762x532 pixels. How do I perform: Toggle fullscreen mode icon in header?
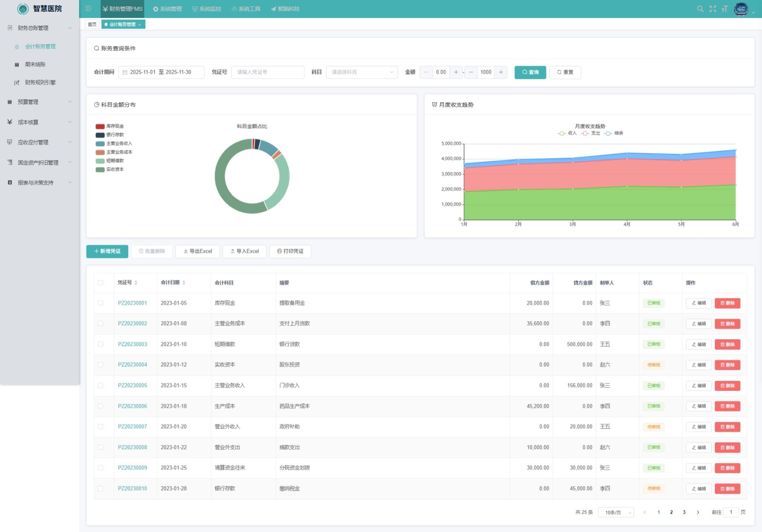(x=713, y=9)
